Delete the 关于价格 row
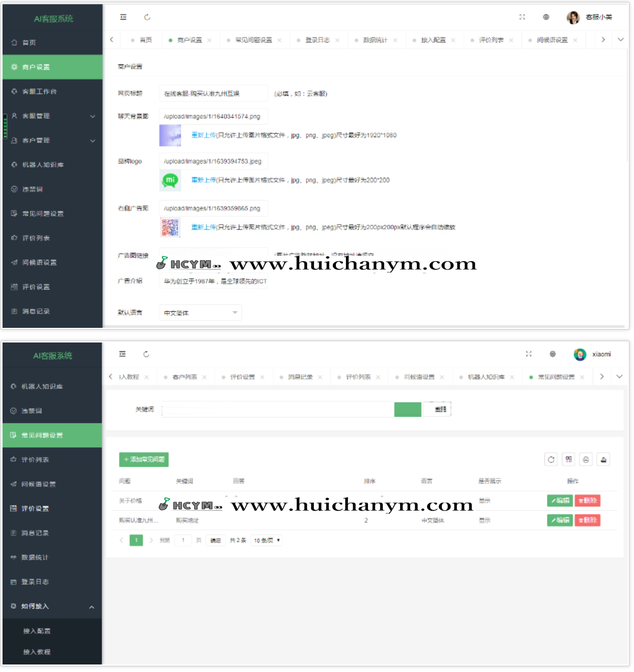Image resolution: width=634 pixels, height=672 pixels. click(587, 500)
